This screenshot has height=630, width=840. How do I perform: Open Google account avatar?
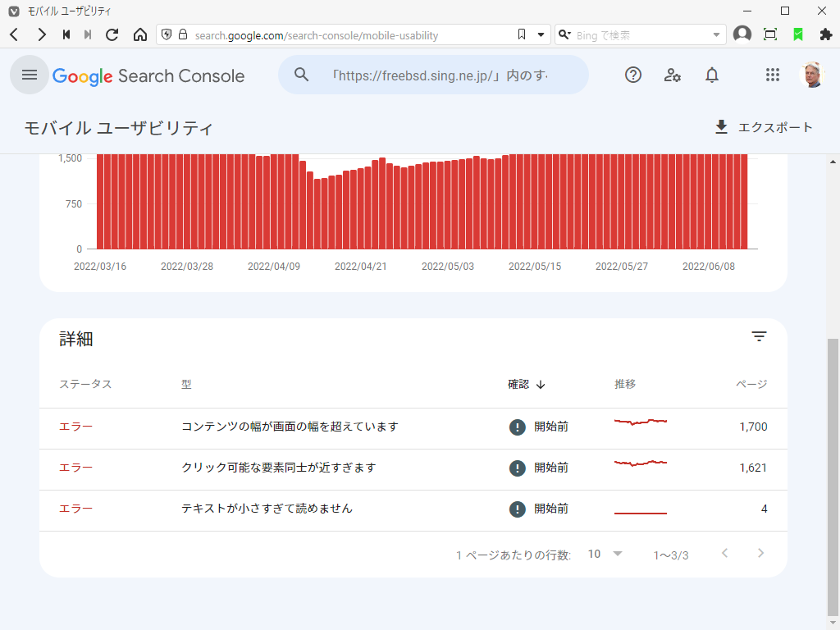click(x=811, y=75)
